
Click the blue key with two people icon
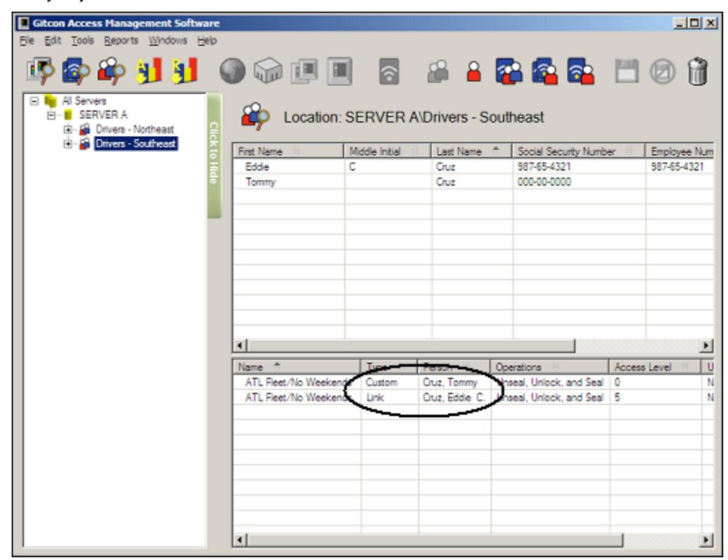pyautogui.click(x=509, y=71)
